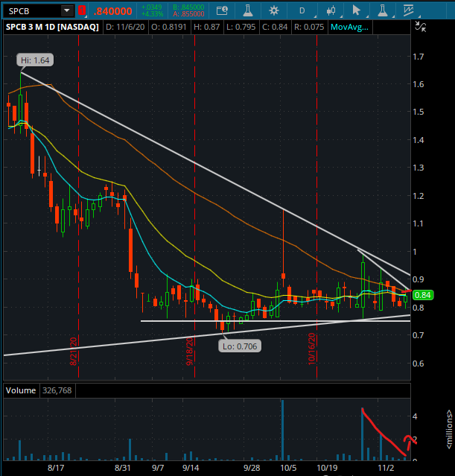
Task: Click the Lo: 0.706 price bubble
Action: [240, 346]
